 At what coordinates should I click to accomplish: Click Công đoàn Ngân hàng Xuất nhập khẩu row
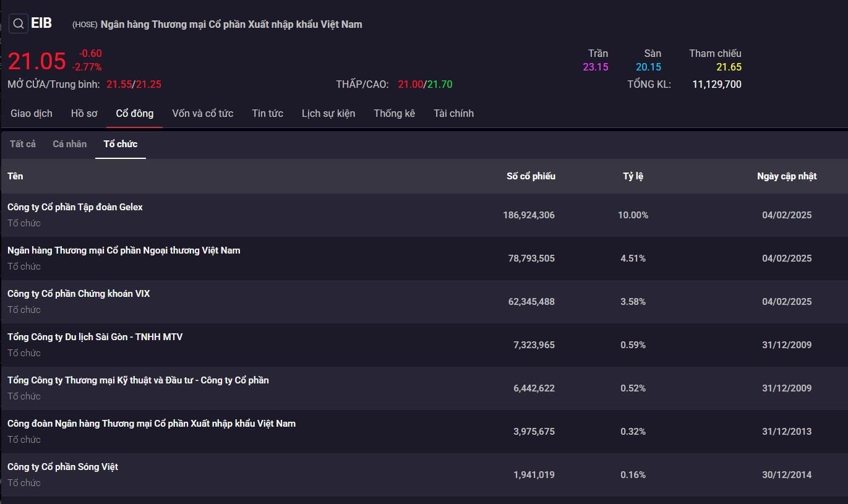coord(424,432)
